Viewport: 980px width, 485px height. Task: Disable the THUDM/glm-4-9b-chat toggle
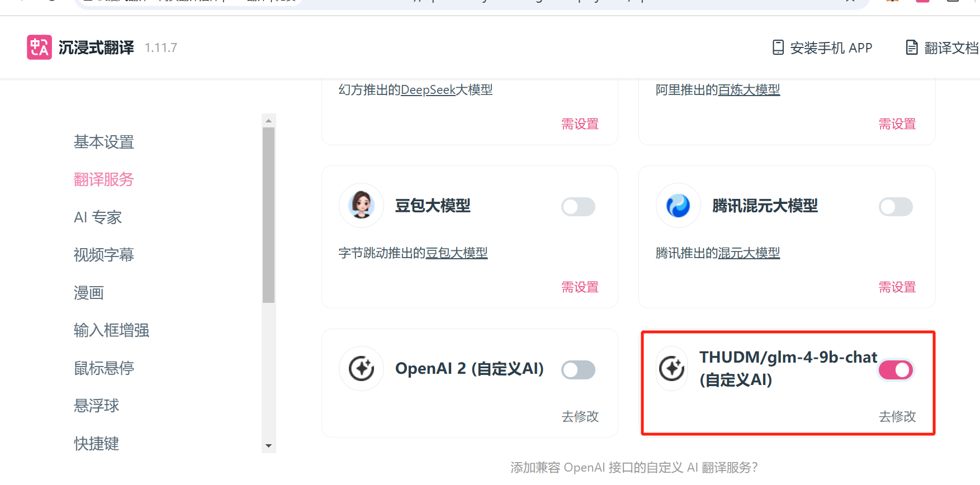[895, 370]
